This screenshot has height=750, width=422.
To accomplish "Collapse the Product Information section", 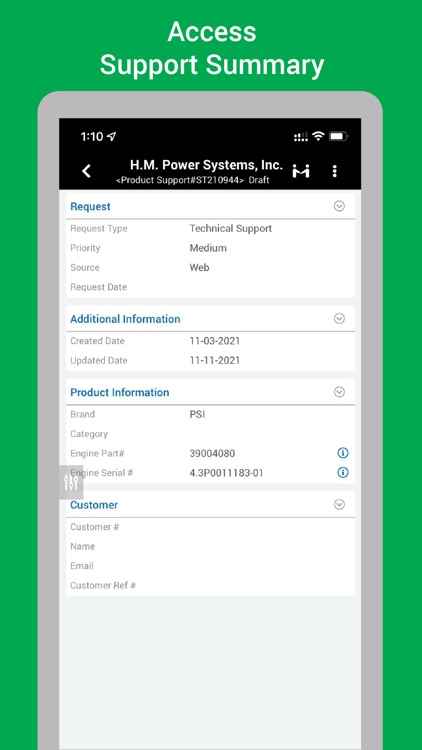I will (x=339, y=392).
